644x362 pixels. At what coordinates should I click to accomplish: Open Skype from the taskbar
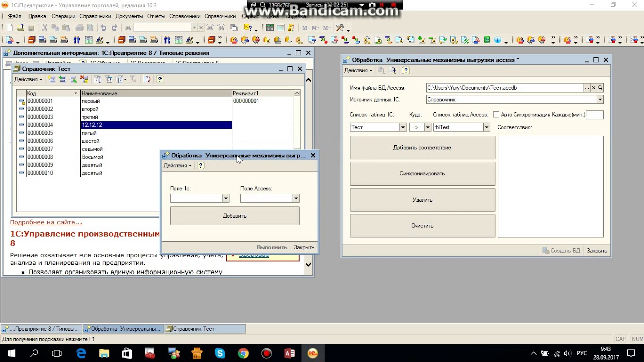pyautogui.click(x=220, y=353)
